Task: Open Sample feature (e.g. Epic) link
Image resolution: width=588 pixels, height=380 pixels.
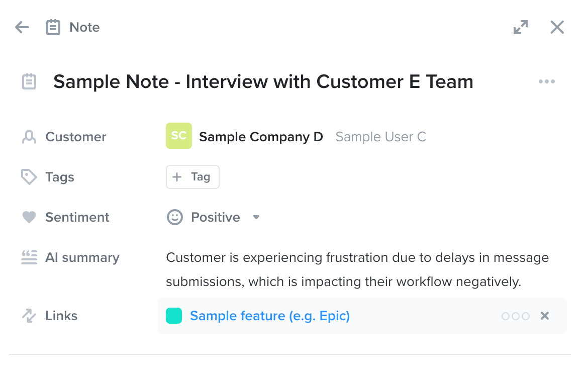Action: coord(270,316)
